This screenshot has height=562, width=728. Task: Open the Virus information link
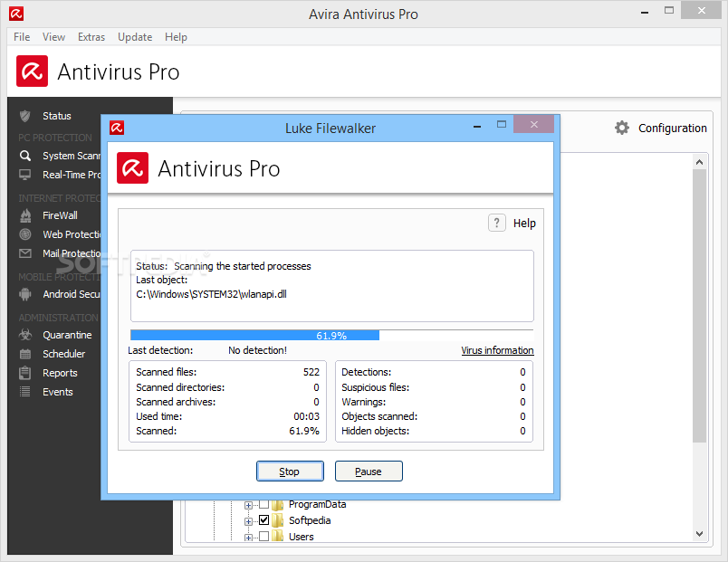tap(497, 350)
